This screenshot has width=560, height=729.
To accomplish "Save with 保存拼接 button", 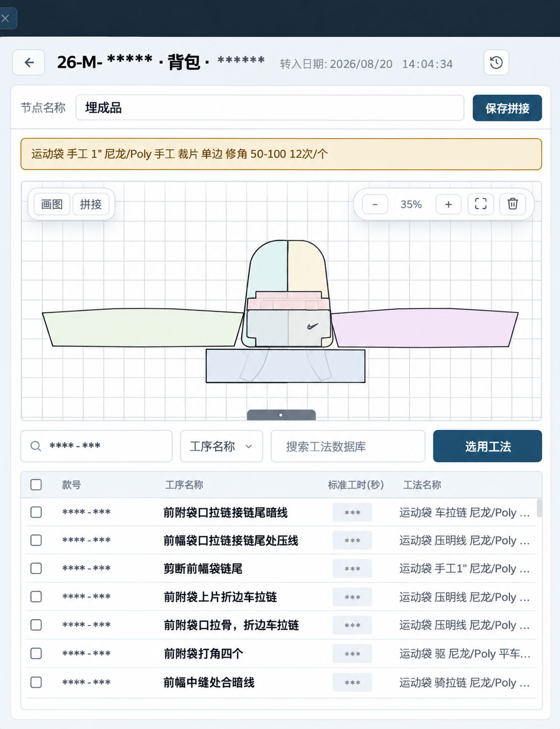I will coord(507,108).
